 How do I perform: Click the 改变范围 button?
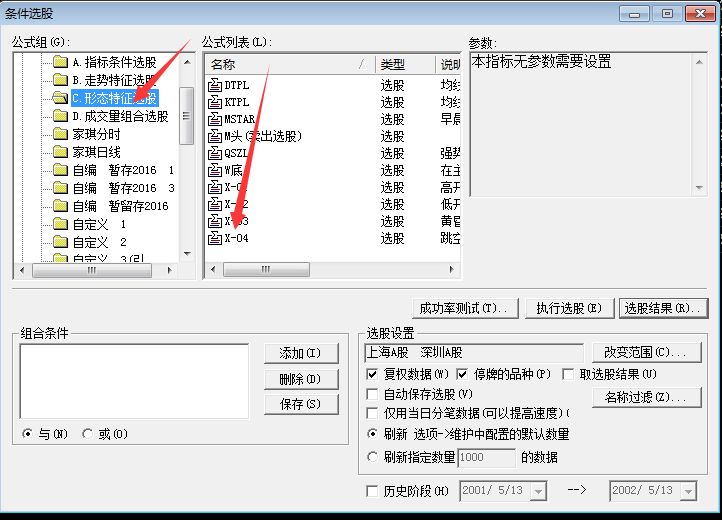[x=644, y=352]
